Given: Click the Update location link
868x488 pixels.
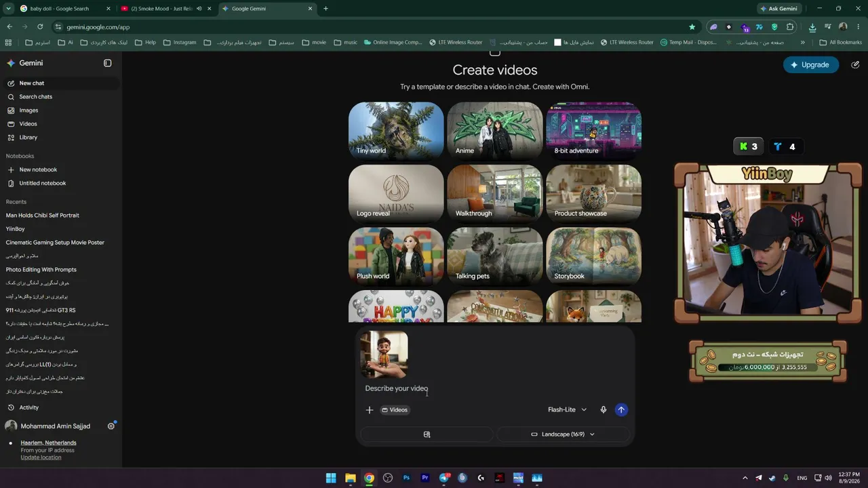Looking at the screenshot, I should pos(41,457).
